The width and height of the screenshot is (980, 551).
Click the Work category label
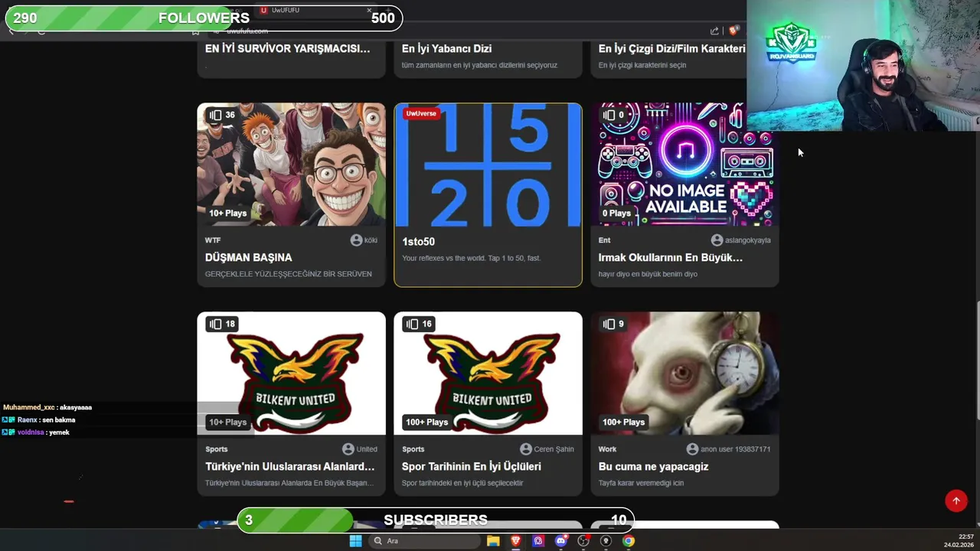607,449
